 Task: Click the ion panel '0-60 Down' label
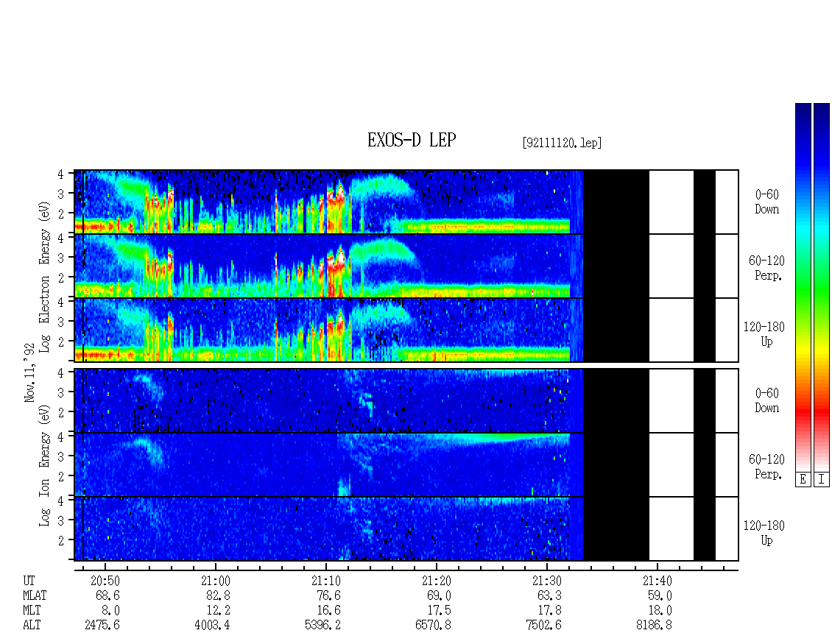(x=766, y=400)
